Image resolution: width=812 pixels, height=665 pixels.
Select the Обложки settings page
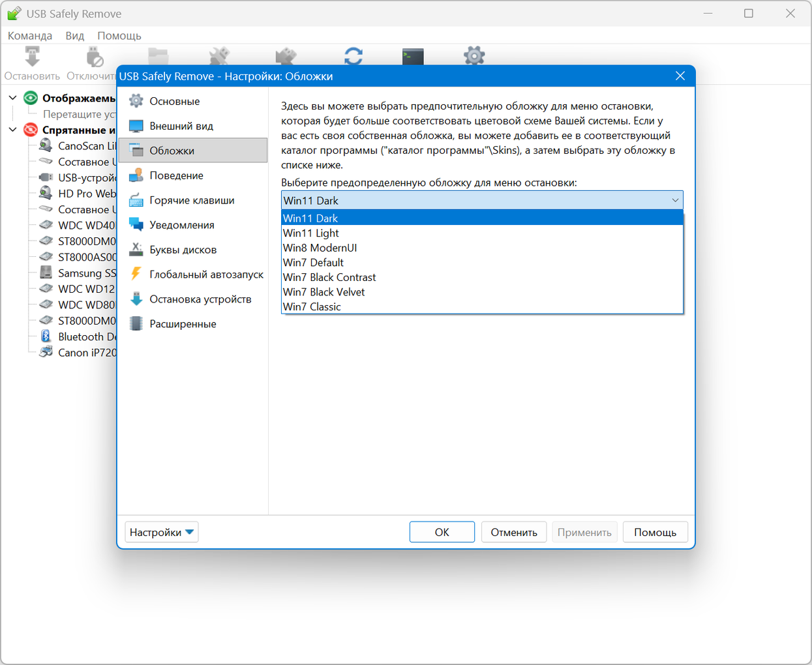pyautogui.click(x=193, y=151)
